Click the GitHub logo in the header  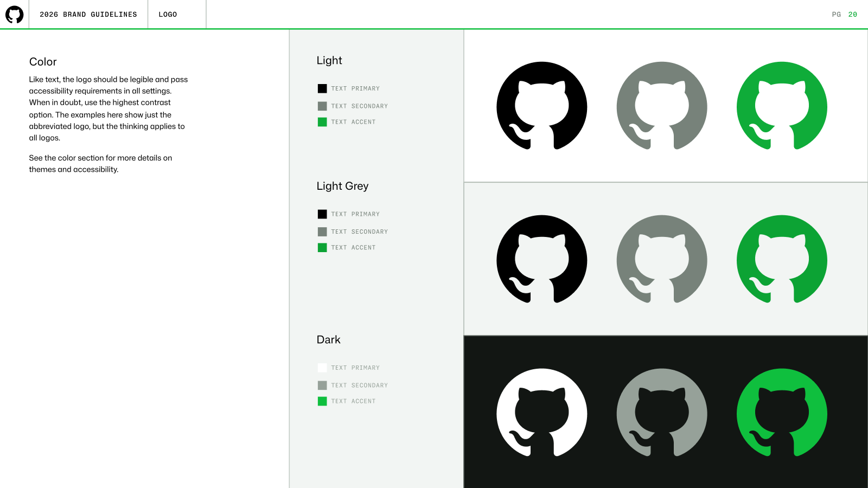[x=15, y=15]
